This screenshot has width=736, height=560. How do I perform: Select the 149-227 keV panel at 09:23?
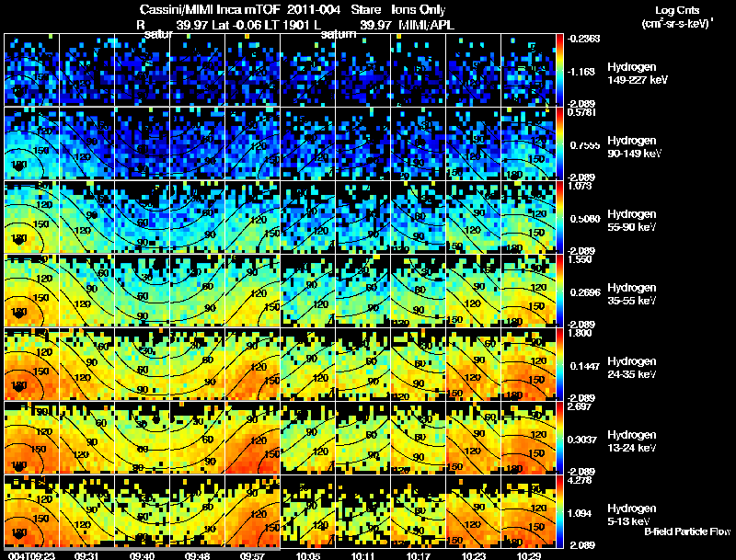pyautogui.click(x=31, y=70)
